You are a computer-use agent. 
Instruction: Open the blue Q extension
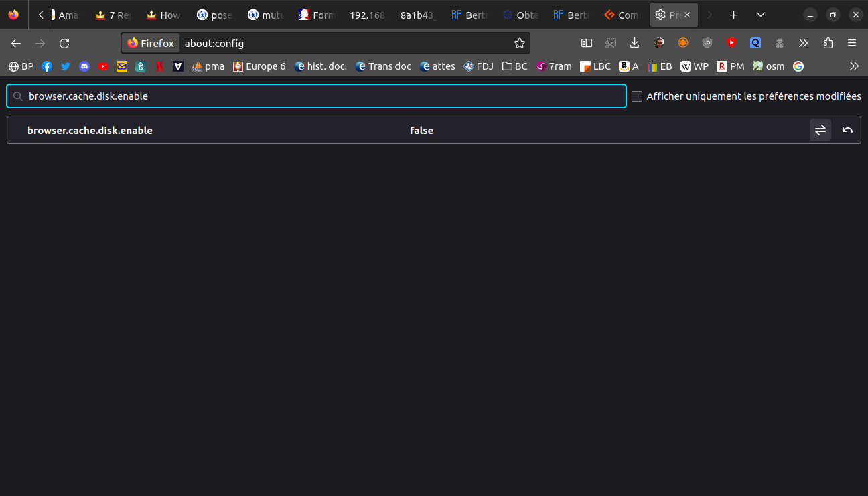[x=755, y=43]
